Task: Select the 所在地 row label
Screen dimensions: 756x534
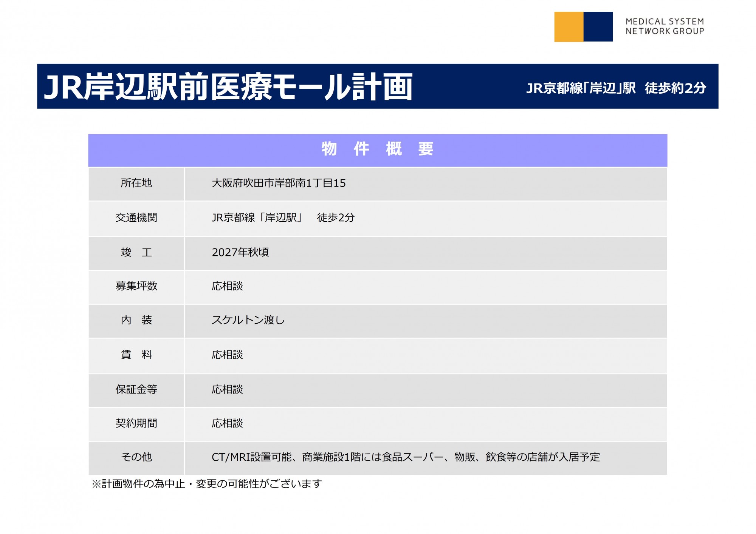Action: click(x=136, y=183)
